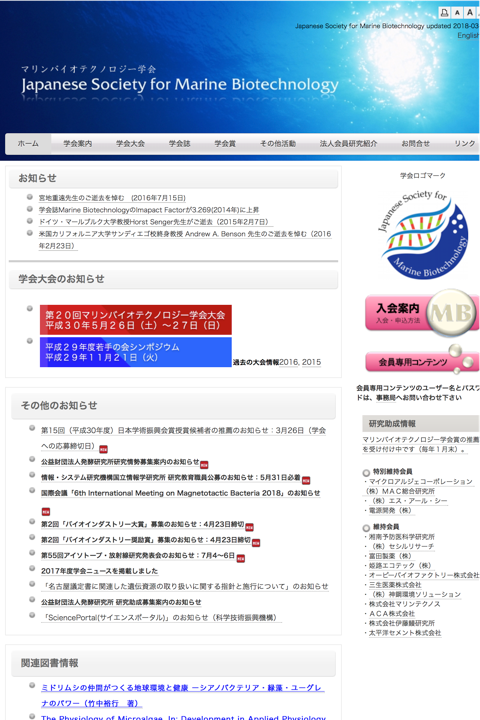Open the SciencePortal(サイエンスポータル) notice

(161, 618)
